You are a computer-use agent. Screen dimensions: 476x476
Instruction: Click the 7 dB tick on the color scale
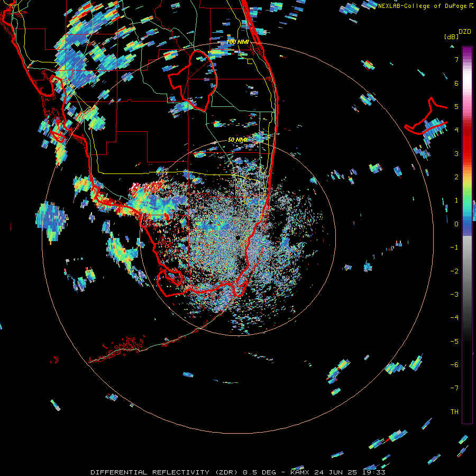click(x=456, y=59)
